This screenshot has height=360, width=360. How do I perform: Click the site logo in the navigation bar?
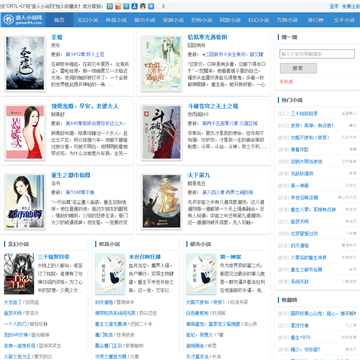(x=23, y=20)
